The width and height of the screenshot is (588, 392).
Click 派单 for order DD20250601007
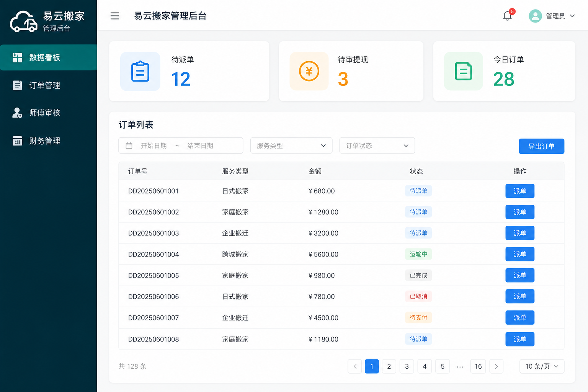tap(520, 318)
